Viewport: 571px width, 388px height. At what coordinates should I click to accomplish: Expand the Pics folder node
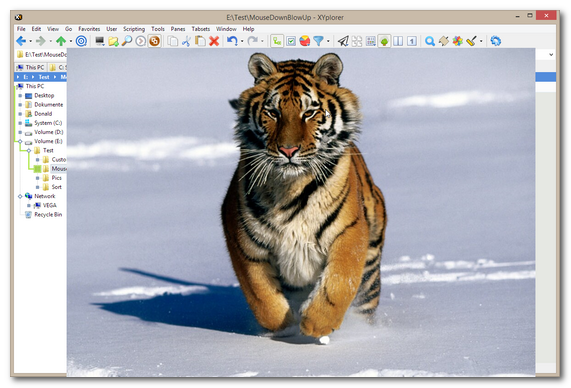point(38,178)
